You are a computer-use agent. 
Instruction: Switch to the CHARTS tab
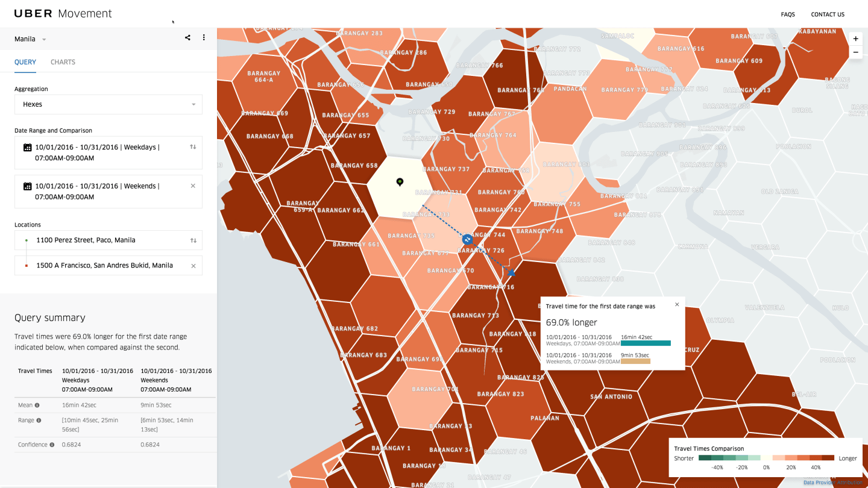coord(63,62)
